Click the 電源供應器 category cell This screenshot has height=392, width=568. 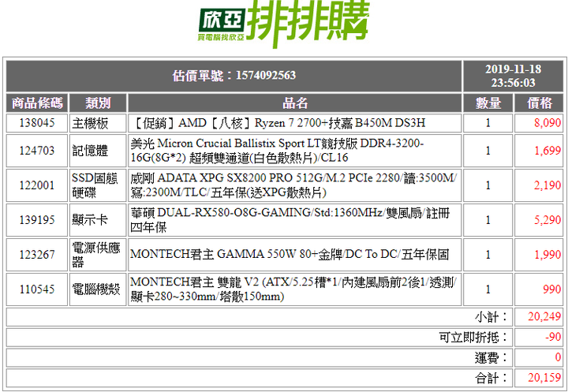(98, 254)
